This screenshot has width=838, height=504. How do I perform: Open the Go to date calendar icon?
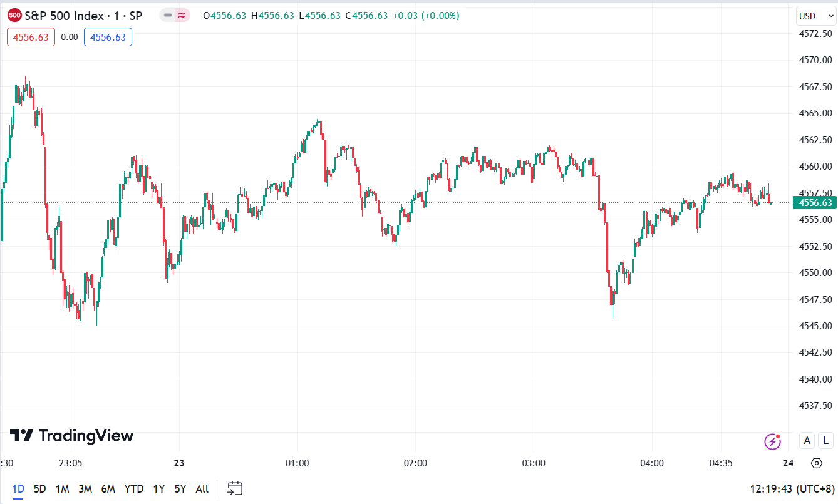235,488
